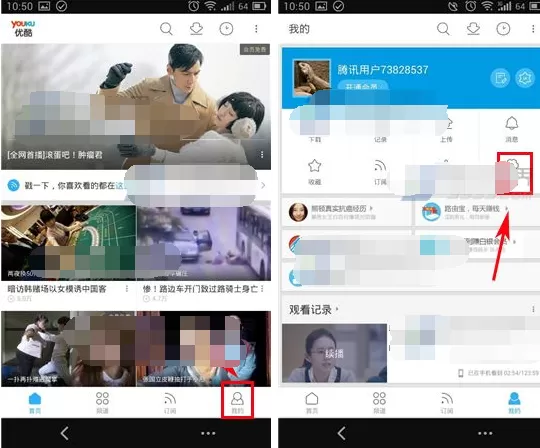Click username 腾讯用户73828537
540x448 pixels.
pos(383,70)
